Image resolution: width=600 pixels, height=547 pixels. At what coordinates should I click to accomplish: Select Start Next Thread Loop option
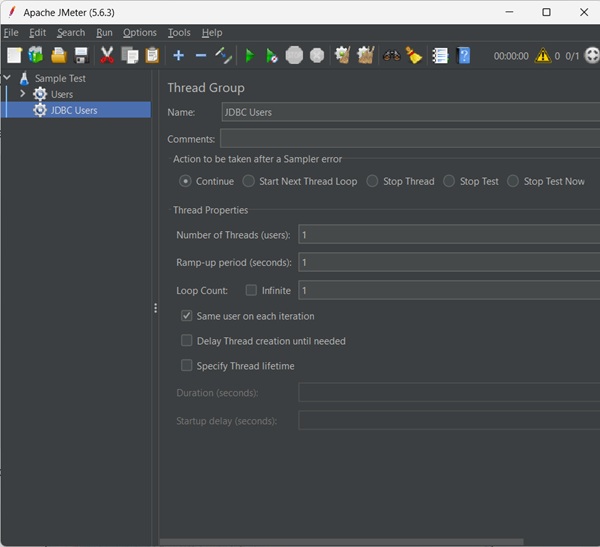[248, 181]
